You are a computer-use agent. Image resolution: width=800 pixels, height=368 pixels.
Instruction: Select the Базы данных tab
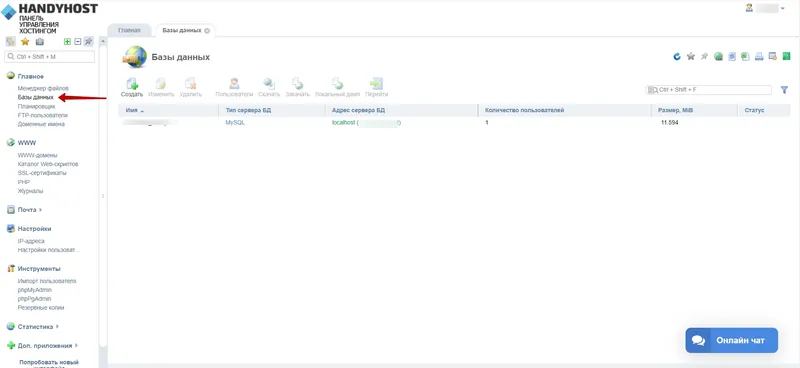182,31
